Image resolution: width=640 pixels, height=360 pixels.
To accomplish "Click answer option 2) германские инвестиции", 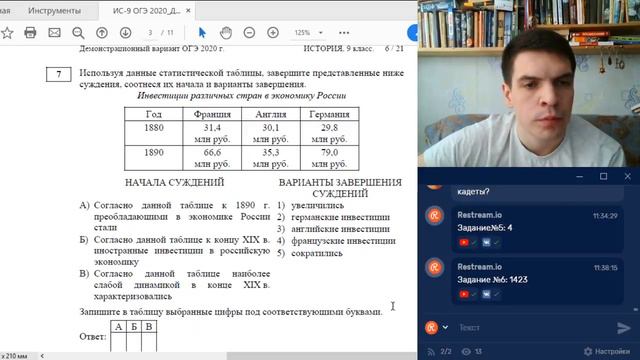I will tap(333, 217).
